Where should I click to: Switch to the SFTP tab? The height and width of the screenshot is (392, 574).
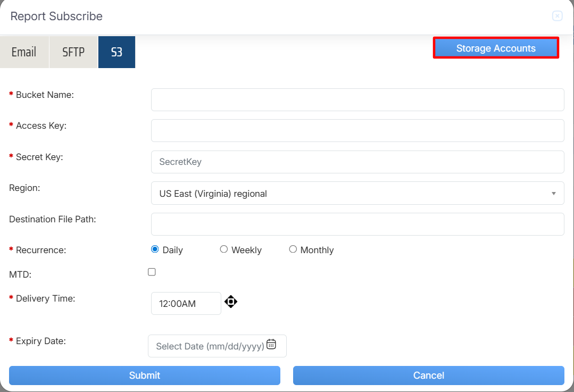click(x=73, y=52)
